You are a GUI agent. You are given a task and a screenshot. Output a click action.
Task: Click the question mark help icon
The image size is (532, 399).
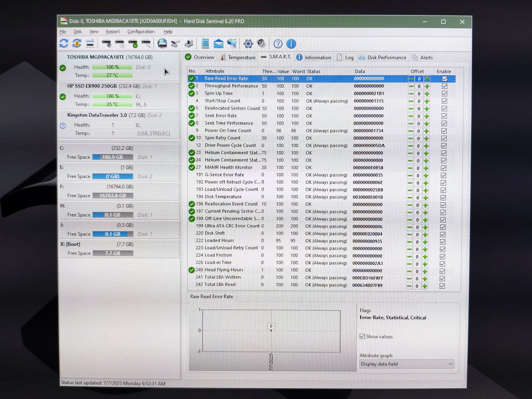[x=278, y=44]
